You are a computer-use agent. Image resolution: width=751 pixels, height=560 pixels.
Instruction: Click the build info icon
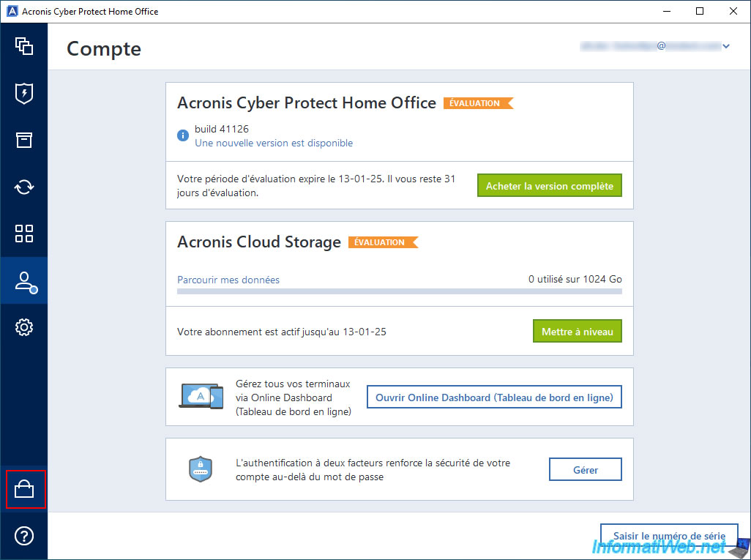tap(183, 135)
